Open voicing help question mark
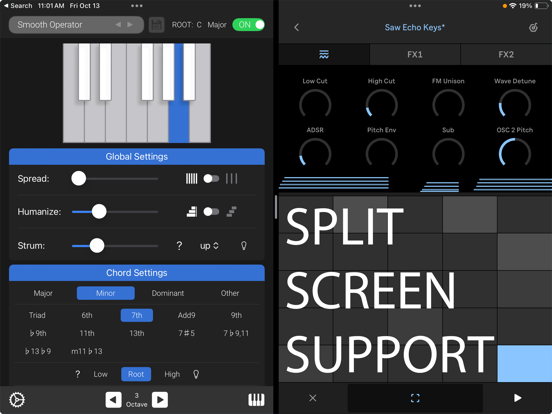552x414 pixels. [x=77, y=374]
